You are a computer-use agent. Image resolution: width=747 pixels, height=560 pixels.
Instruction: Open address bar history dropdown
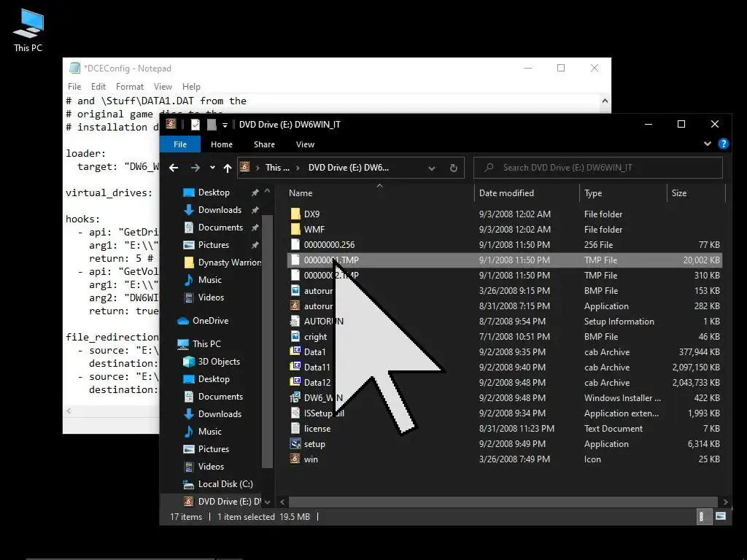432,168
